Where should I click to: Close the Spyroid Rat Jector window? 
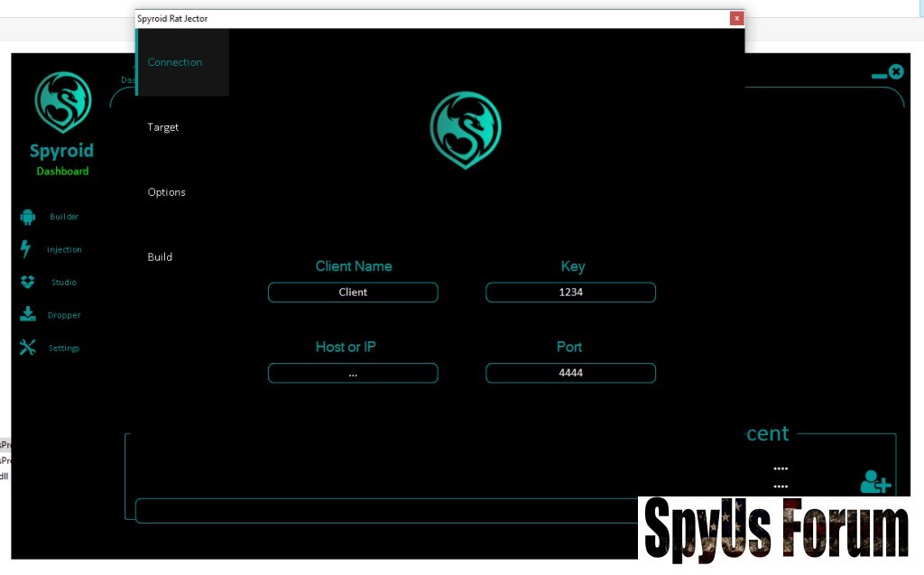click(x=736, y=18)
